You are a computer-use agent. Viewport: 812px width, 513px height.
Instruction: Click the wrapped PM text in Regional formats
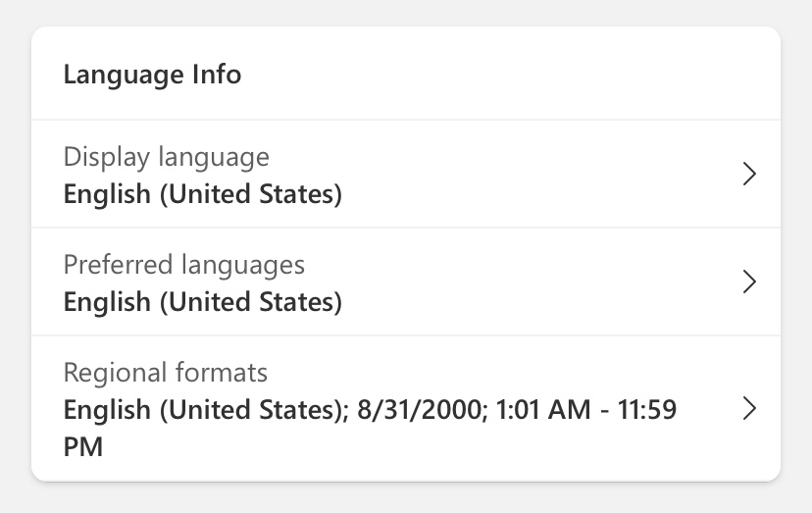pos(83,447)
